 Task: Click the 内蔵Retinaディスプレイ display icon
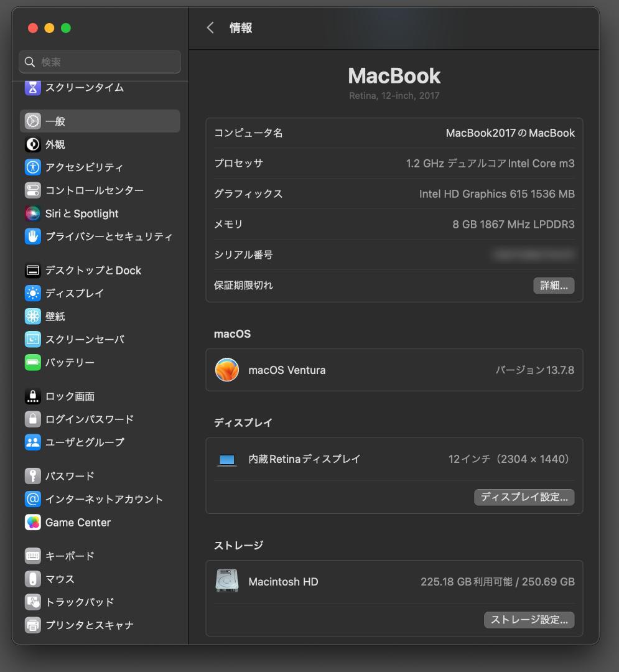(x=227, y=459)
